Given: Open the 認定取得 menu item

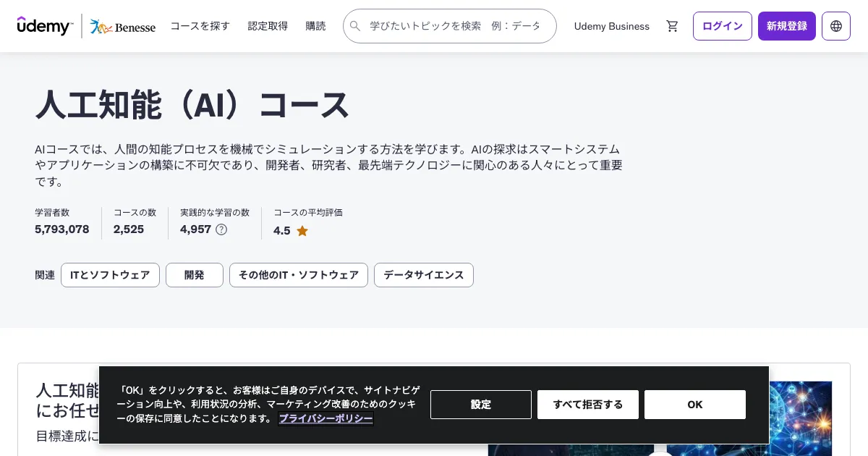Looking at the screenshot, I should click(x=268, y=26).
